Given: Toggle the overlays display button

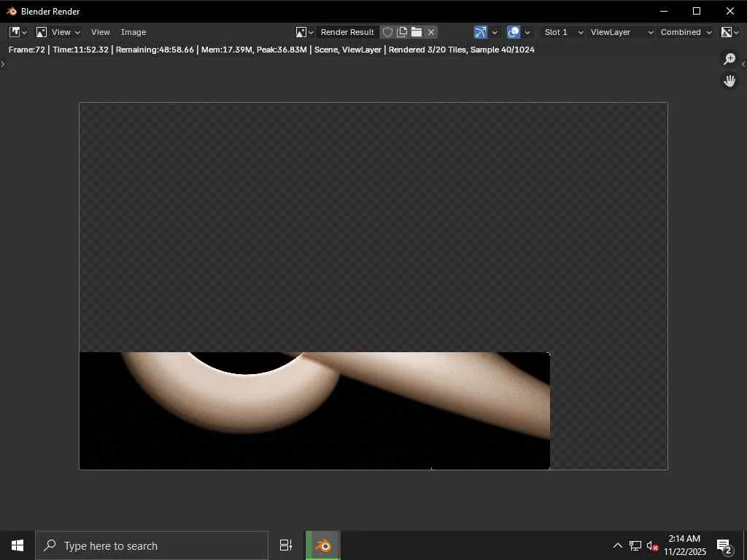Looking at the screenshot, I should [514, 32].
